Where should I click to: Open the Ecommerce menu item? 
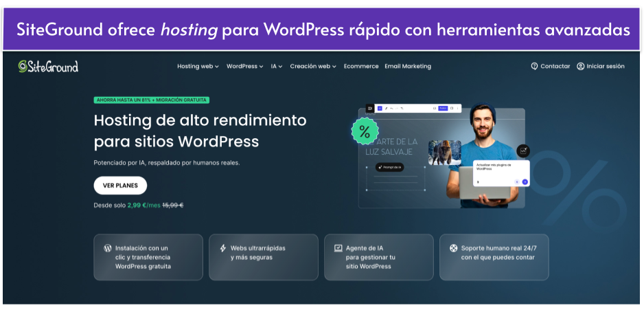(361, 66)
